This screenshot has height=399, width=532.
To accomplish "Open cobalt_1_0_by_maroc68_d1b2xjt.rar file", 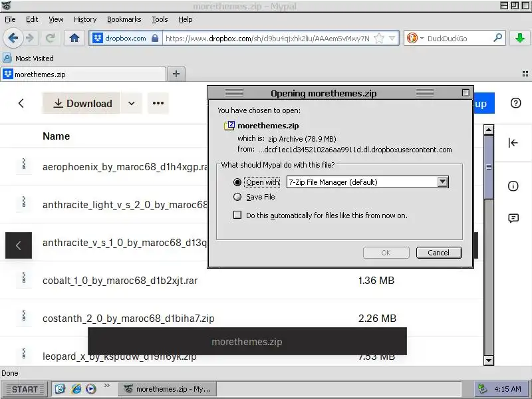I will click(x=120, y=281).
